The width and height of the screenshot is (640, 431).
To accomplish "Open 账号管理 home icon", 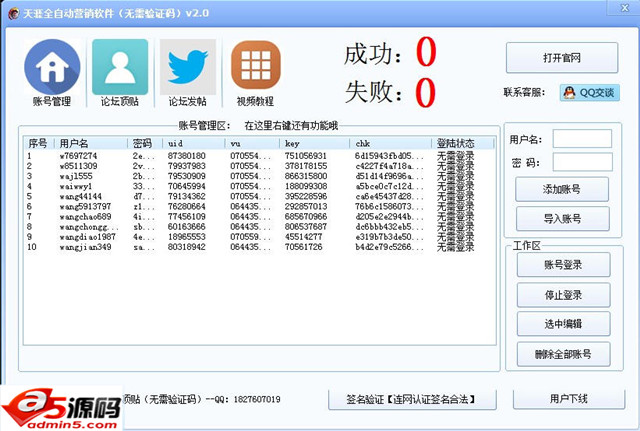I will click(51, 66).
